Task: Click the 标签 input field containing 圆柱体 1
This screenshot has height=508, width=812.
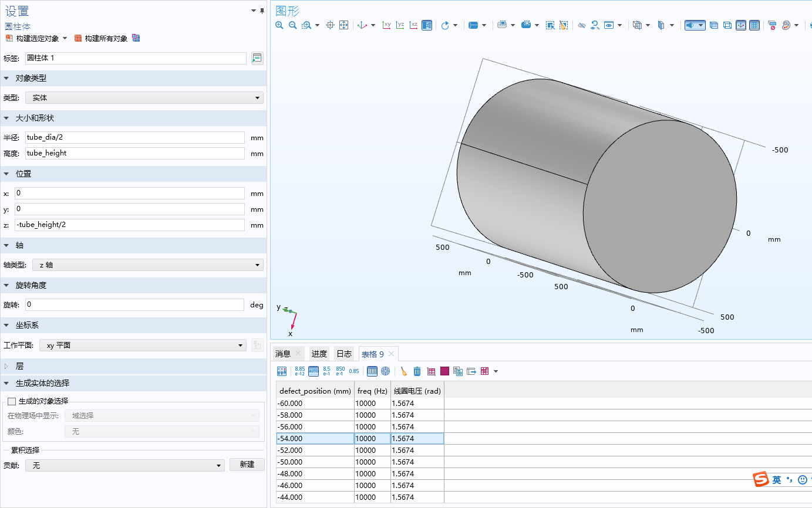Action: (135, 58)
